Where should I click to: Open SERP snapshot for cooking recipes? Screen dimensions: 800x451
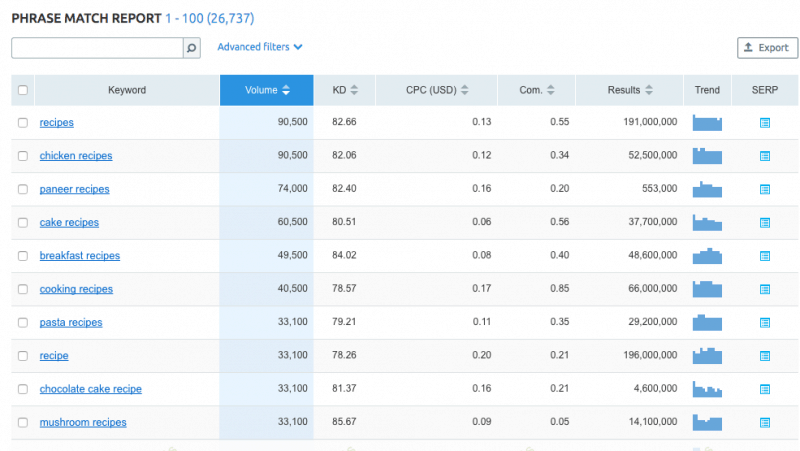tap(764, 289)
